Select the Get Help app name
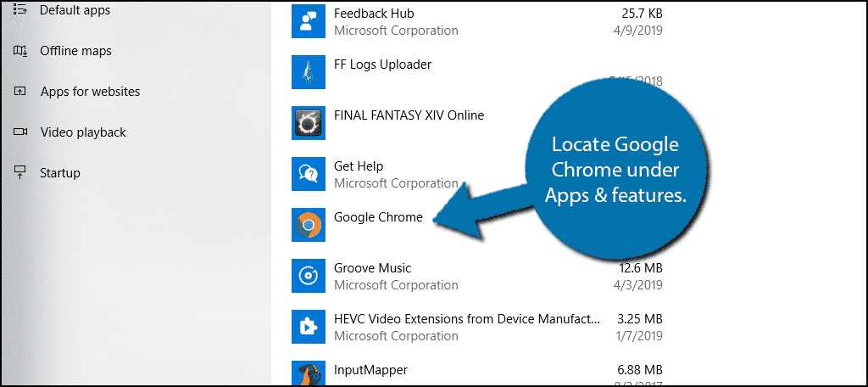Viewport: 868px width, 387px height. (359, 166)
